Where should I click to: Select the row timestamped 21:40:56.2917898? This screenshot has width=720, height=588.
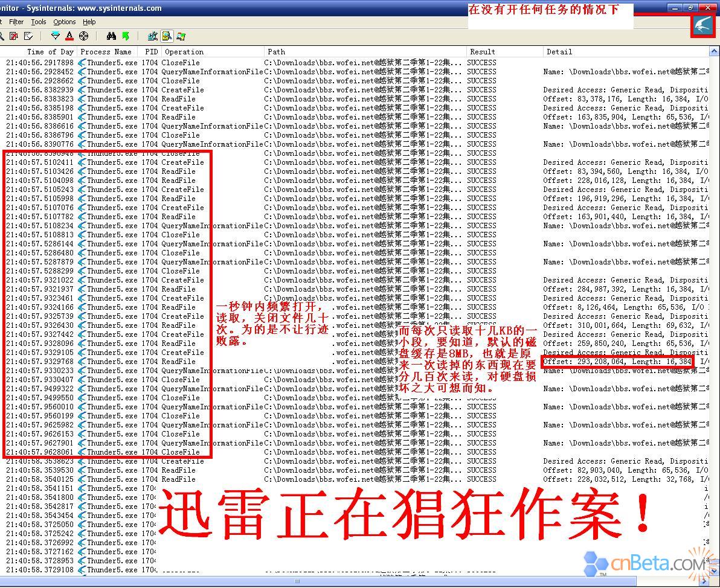tap(355, 62)
